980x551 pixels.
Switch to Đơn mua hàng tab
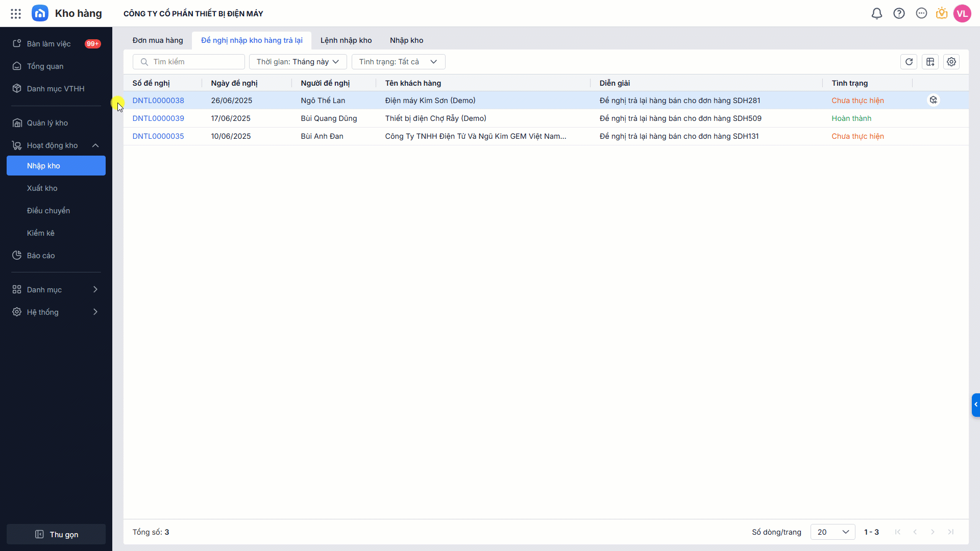click(158, 40)
